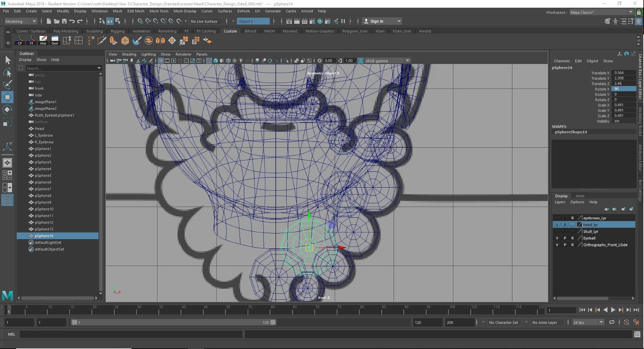Toggle visibility of Orthographs_Front_LSide layer
This screenshot has width=644, height=349.
pyautogui.click(x=557, y=245)
